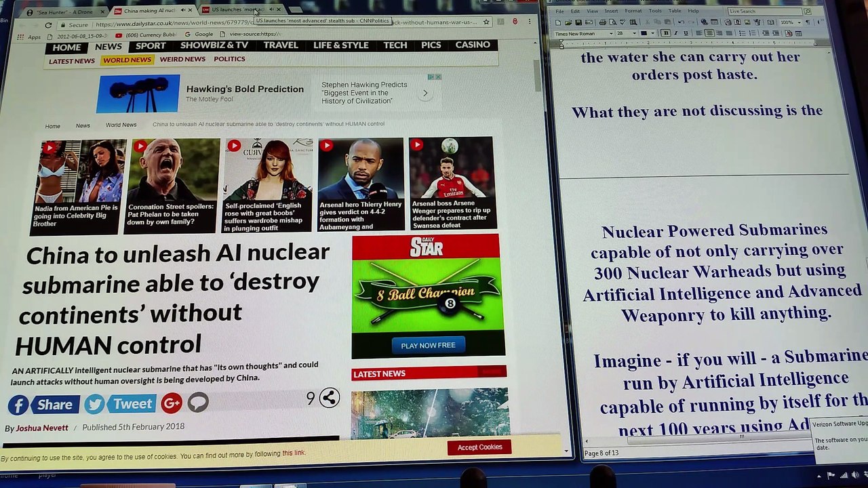Open the WEIRD NEWS sub-navigation link
This screenshot has width=868, height=488.
182,59
